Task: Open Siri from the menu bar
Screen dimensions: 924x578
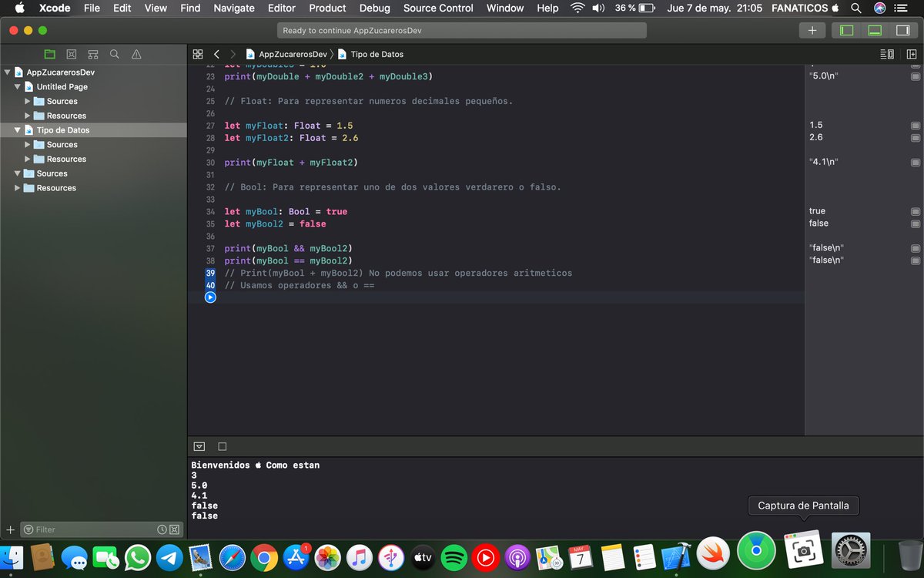Action: [879, 8]
